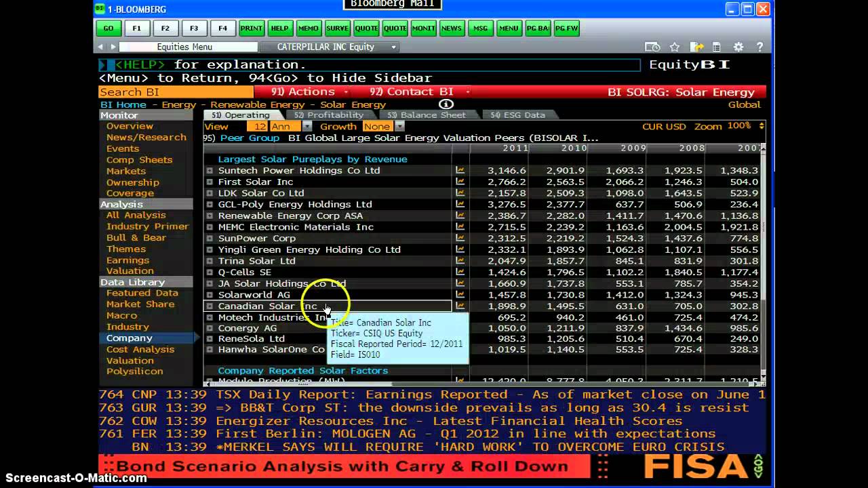868x488 pixels.
Task: Click the PG FW page forward key
Action: [566, 28]
